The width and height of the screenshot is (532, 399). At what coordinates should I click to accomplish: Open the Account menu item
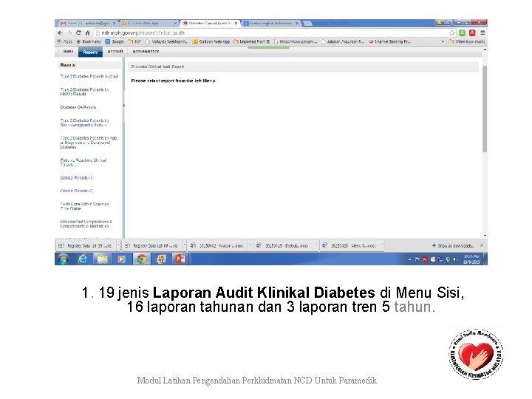115,52
